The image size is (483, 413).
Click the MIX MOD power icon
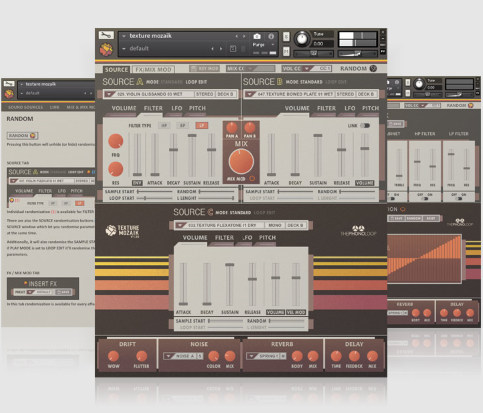coord(252,179)
